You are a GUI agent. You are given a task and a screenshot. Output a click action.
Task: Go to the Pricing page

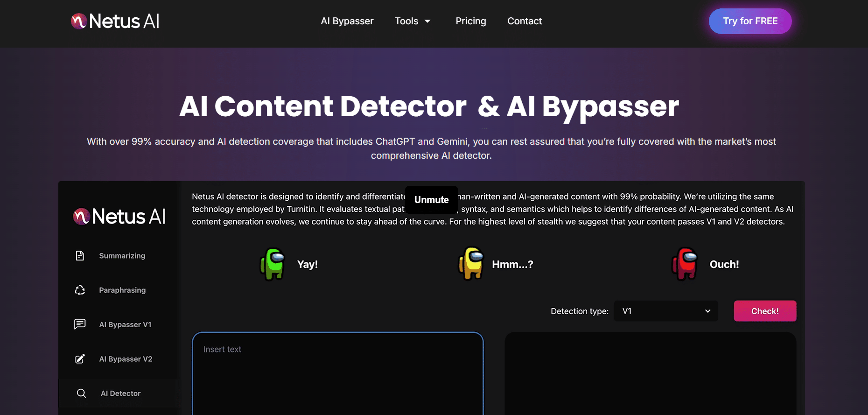pyautogui.click(x=471, y=21)
